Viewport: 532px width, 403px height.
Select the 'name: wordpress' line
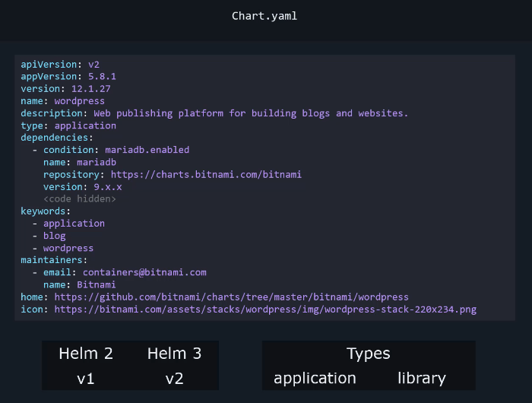[63, 101]
